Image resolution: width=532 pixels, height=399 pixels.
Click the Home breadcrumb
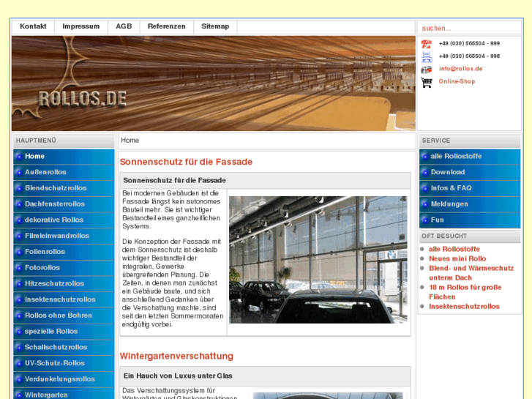(130, 141)
